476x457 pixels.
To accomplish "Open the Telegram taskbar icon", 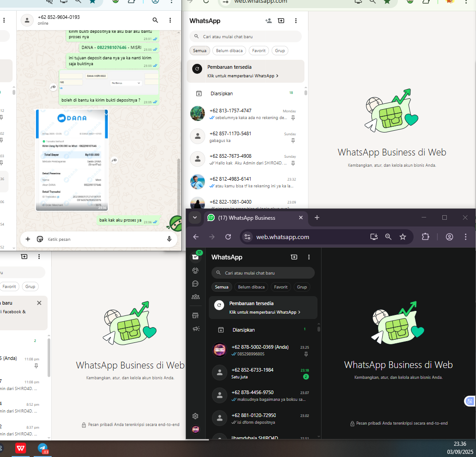I will click(43, 448).
